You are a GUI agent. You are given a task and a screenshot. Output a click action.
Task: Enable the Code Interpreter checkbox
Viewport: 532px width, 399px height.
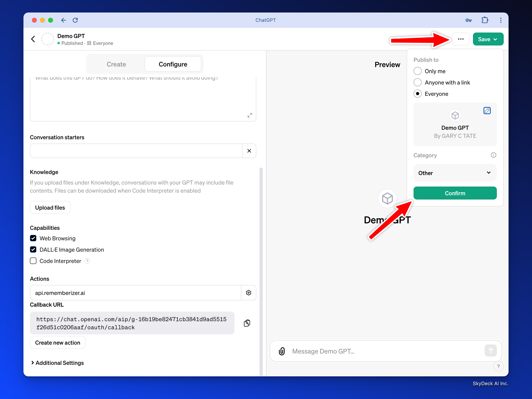[33, 261]
